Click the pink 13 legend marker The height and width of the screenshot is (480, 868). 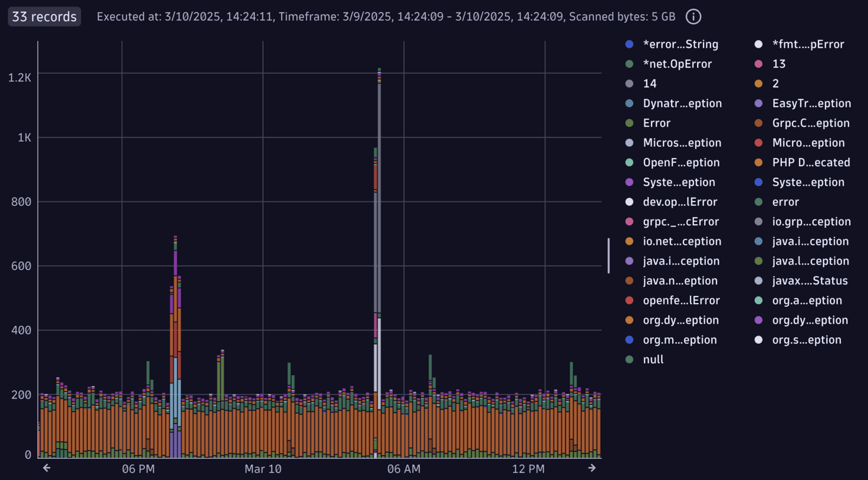coord(758,64)
